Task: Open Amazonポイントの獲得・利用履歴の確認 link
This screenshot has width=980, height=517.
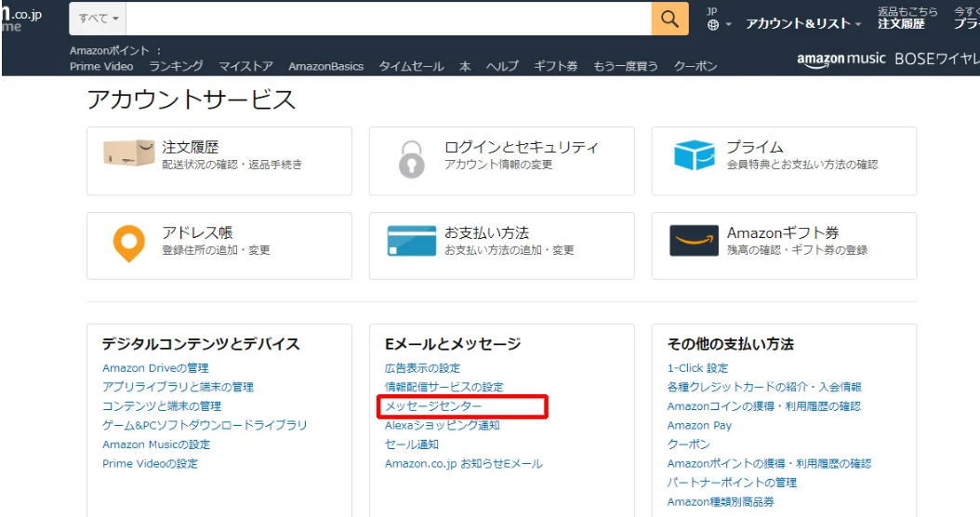Action: (769, 464)
